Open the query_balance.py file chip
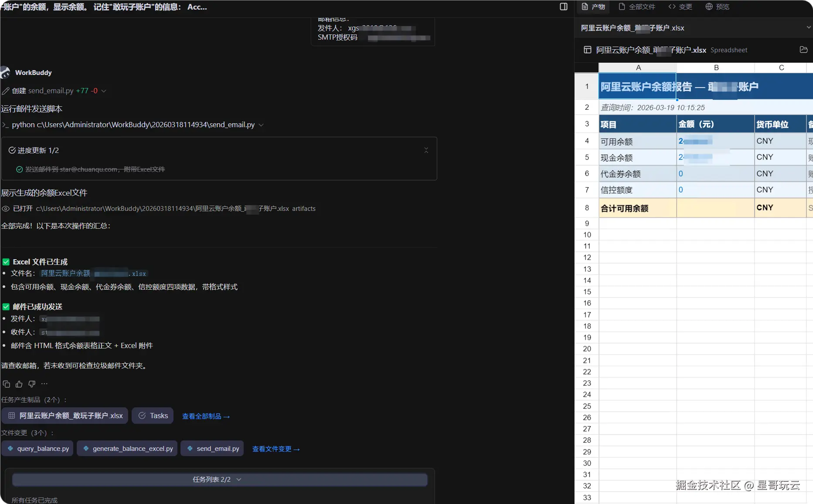 pos(38,449)
